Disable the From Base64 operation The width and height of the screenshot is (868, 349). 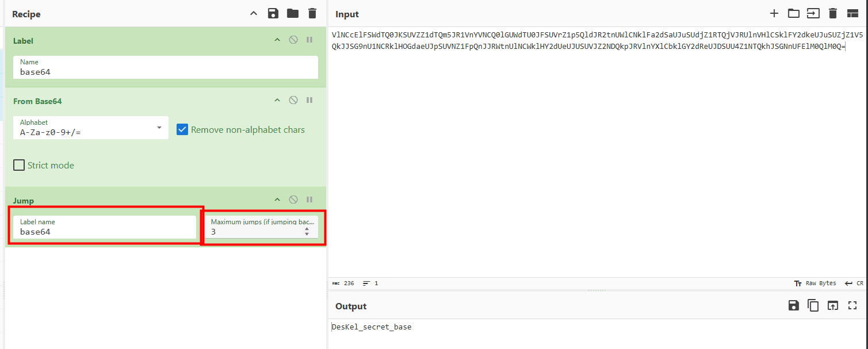point(293,101)
